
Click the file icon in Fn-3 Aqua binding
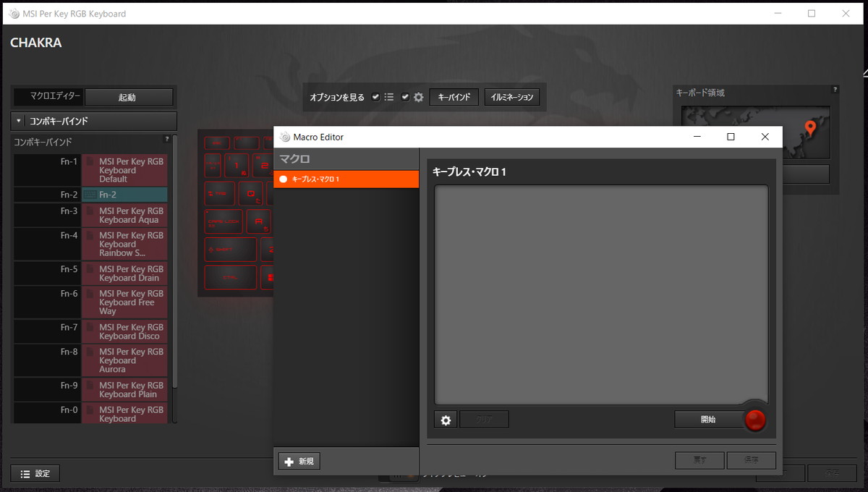90,211
